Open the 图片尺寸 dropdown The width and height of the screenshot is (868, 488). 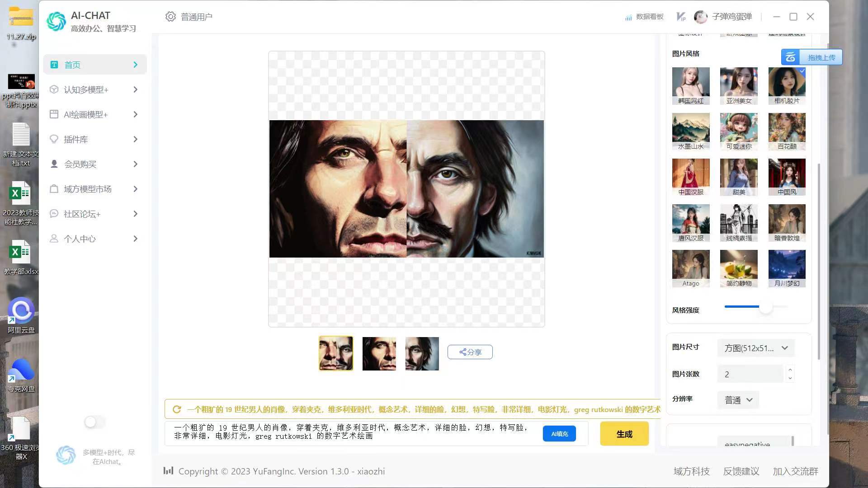coord(755,348)
